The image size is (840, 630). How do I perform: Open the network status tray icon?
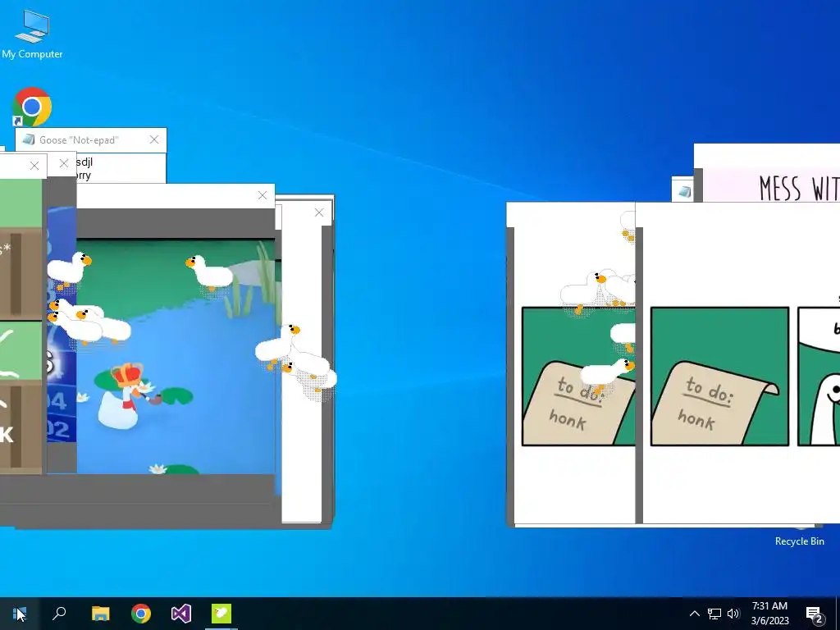[x=714, y=614]
